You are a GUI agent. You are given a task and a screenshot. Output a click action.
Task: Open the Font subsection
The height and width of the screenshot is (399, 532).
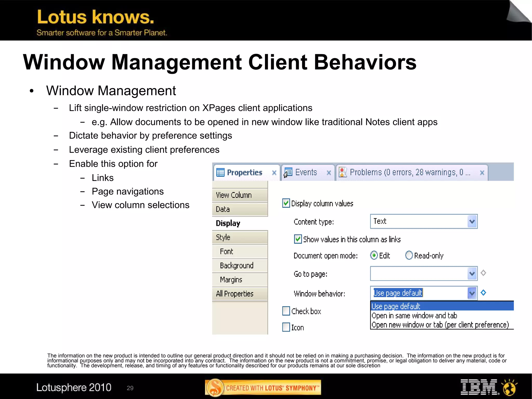click(x=240, y=251)
